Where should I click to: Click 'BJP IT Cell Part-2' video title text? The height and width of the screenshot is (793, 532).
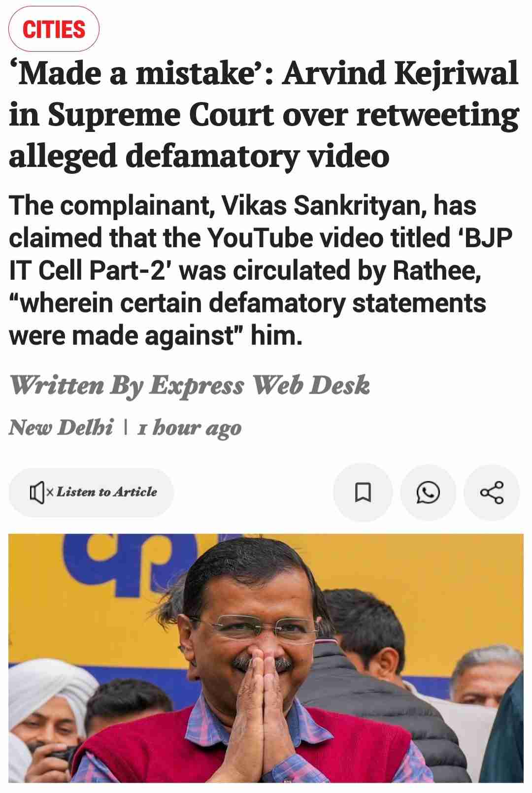(261, 254)
